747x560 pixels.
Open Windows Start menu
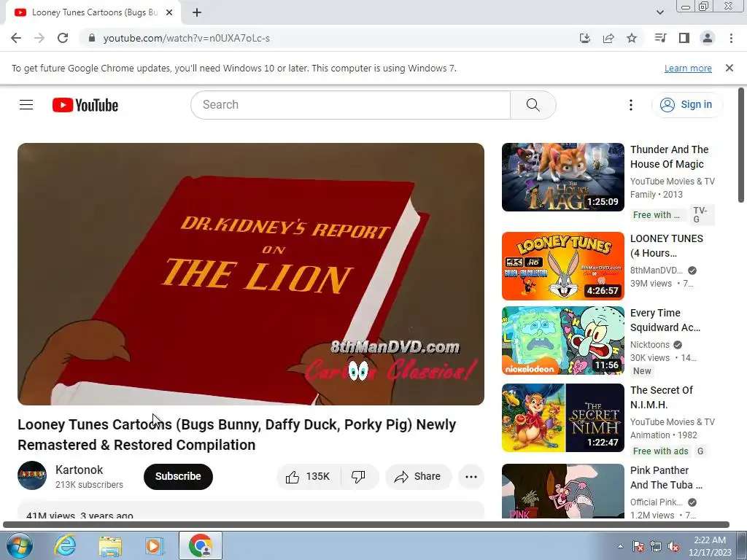tap(19, 545)
